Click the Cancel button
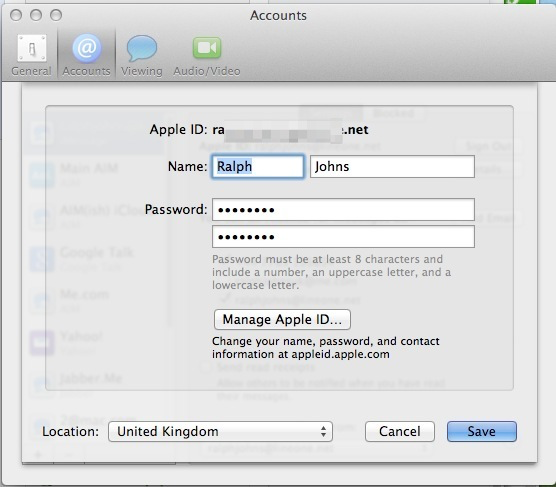Screen dimensions: 556x487 pyautogui.click(x=400, y=431)
